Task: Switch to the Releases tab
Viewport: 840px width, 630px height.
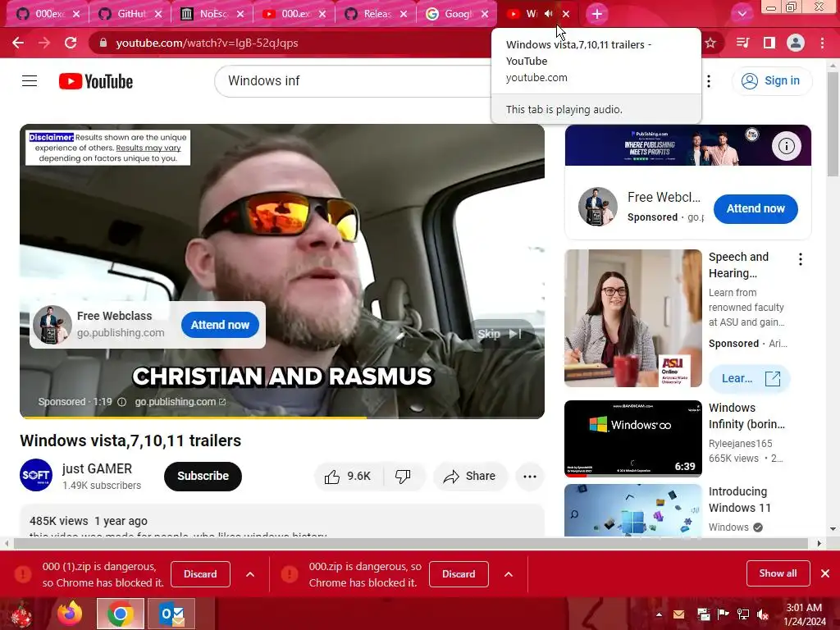Action: point(376,14)
